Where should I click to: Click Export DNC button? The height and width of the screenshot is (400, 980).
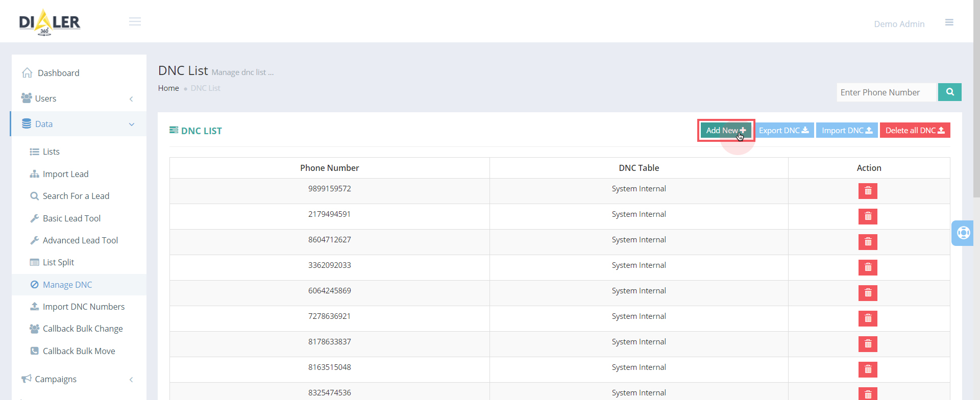(783, 131)
